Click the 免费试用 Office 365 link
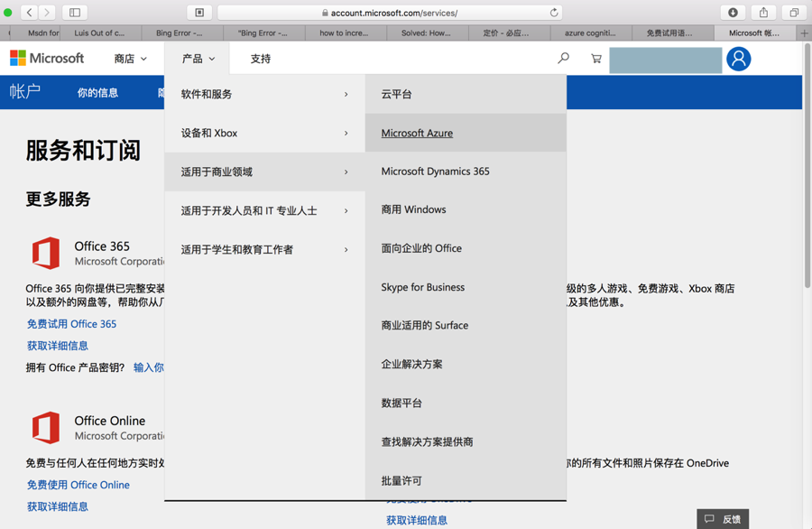Image resolution: width=812 pixels, height=529 pixels. [x=71, y=324]
